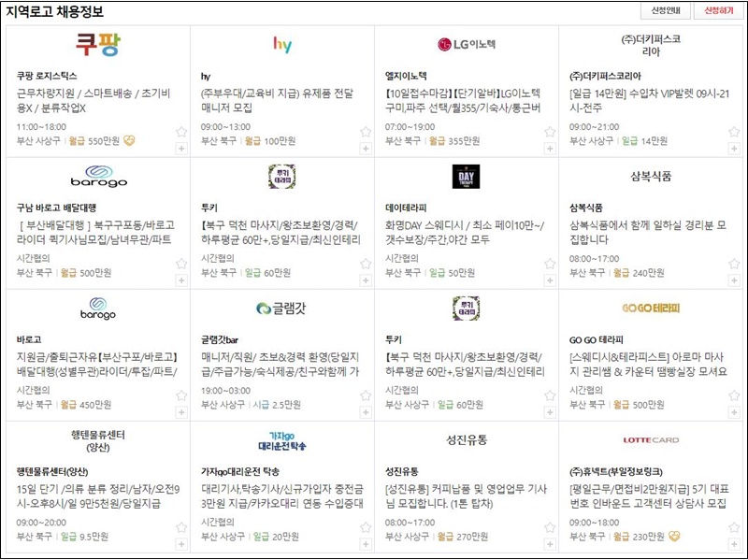Click the time text 19:00~03:00

[225, 390]
